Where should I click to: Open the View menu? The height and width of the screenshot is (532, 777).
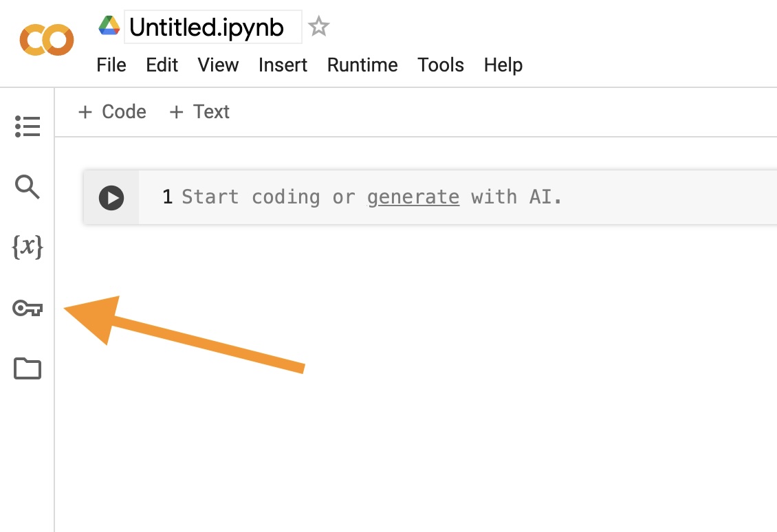pos(218,65)
